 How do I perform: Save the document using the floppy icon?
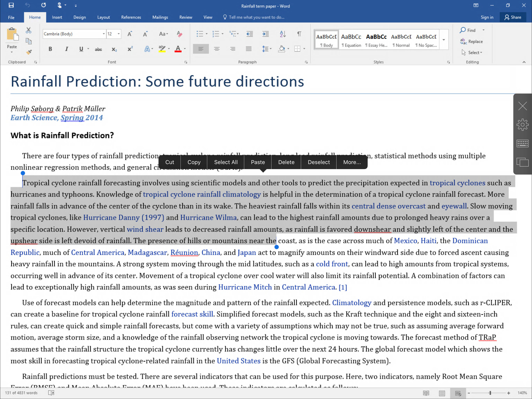tap(11, 5)
